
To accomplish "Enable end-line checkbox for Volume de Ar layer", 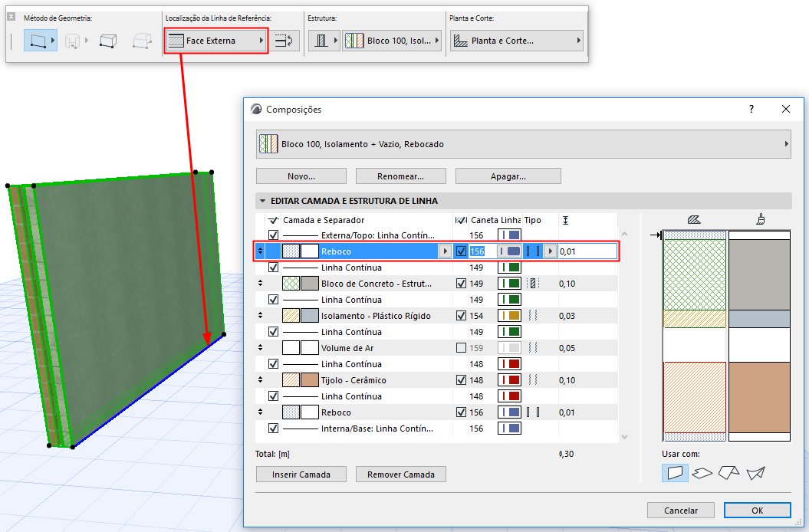I will pyautogui.click(x=462, y=348).
